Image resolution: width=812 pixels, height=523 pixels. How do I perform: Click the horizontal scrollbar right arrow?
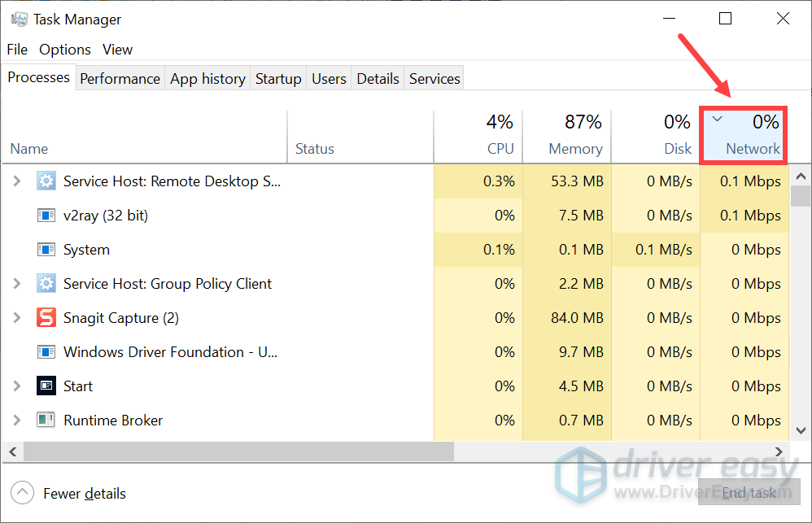pyautogui.click(x=779, y=451)
